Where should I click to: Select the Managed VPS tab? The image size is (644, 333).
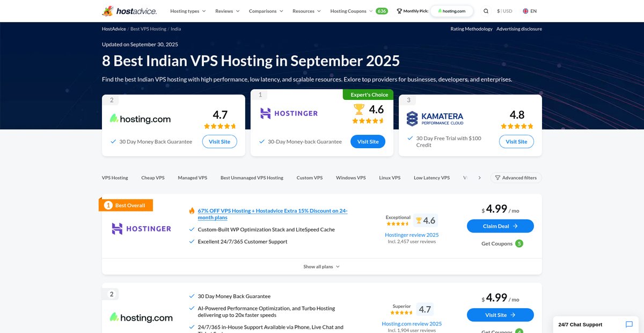coord(192,178)
